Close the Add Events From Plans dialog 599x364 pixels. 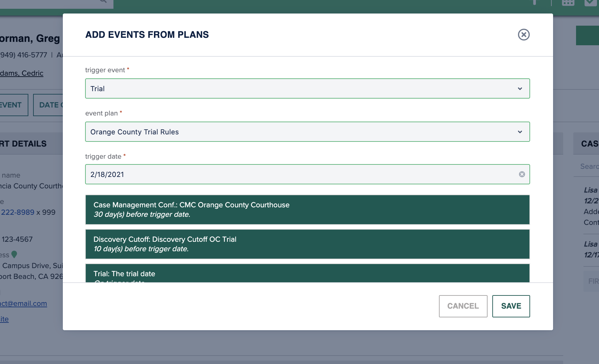click(x=524, y=35)
